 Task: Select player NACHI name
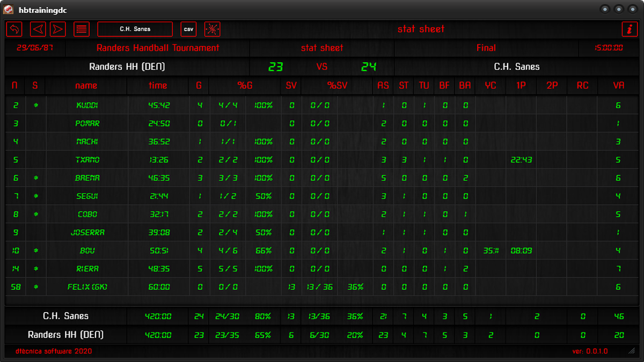(87, 142)
